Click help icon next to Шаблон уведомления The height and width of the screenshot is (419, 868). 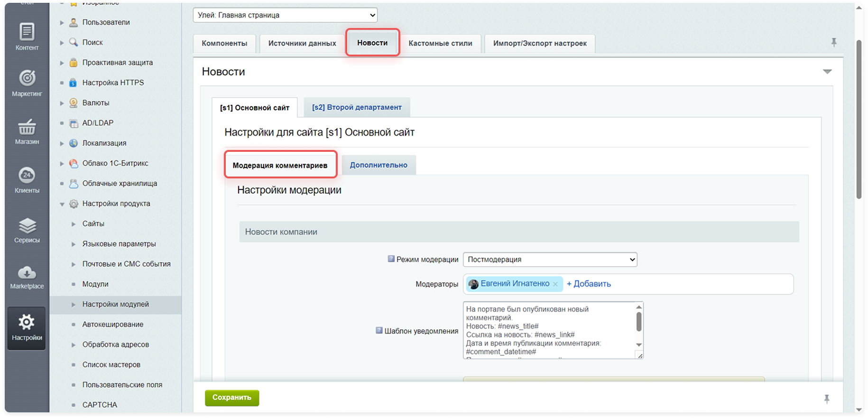click(x=379, y=330)
